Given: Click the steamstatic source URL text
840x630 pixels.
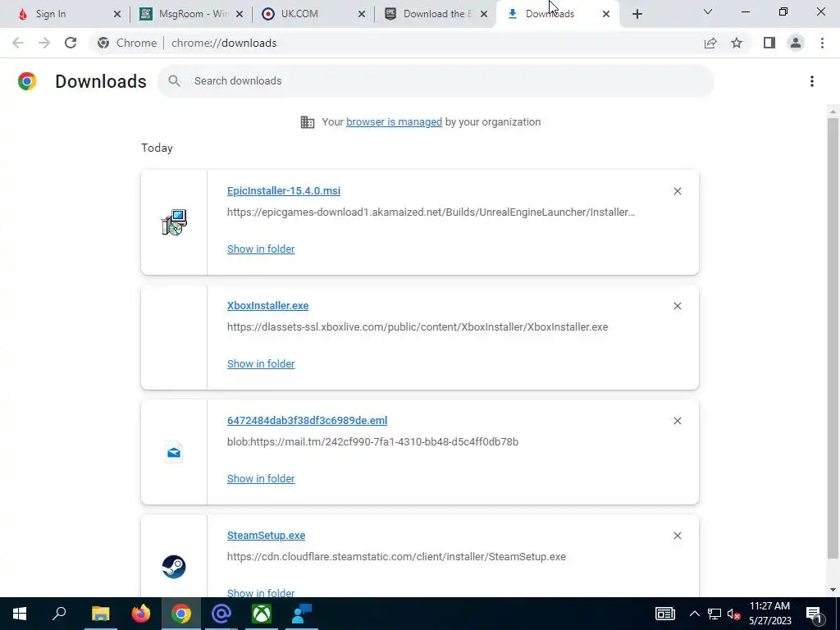Looking at the screenshot, I should tap(396, 557).
